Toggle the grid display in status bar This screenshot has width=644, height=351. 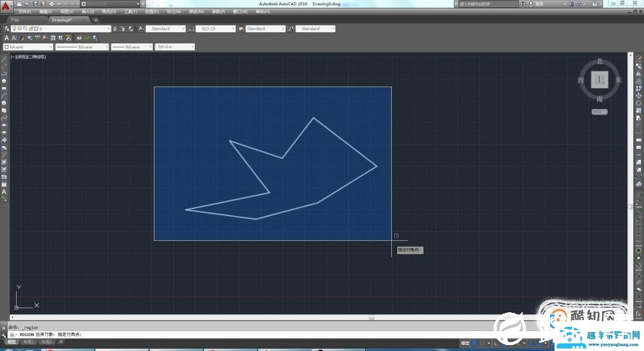[x=475, y=343]
